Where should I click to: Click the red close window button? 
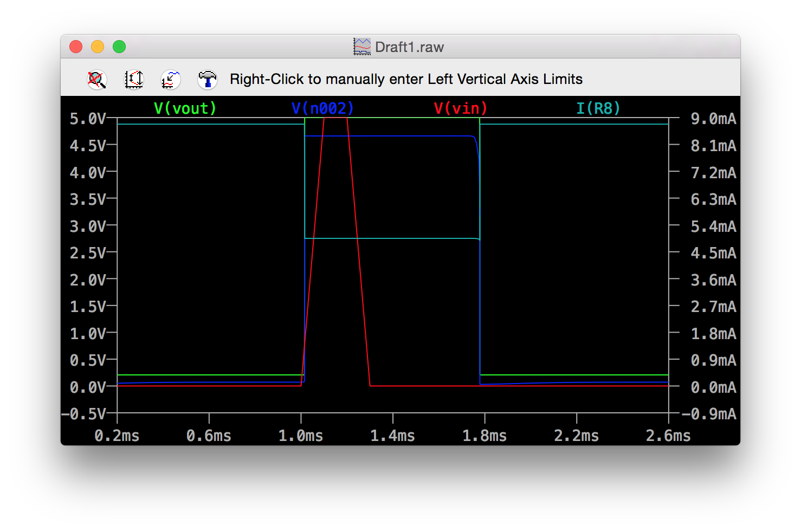point(76,47)
